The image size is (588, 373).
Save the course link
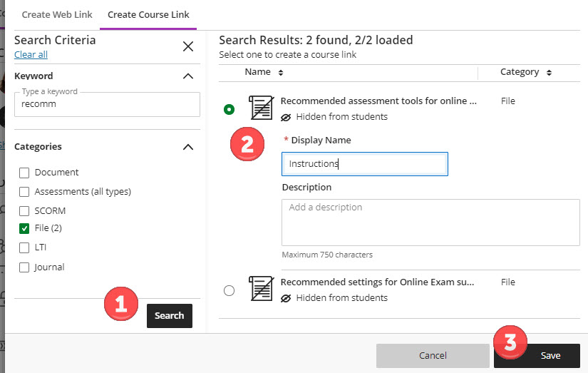tap(550, 355)
